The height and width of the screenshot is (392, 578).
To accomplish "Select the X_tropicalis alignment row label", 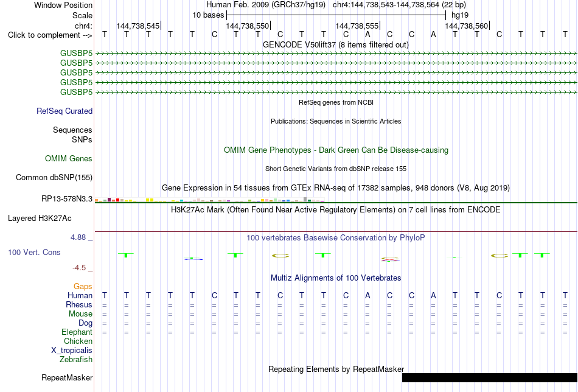I will (72, 351).
